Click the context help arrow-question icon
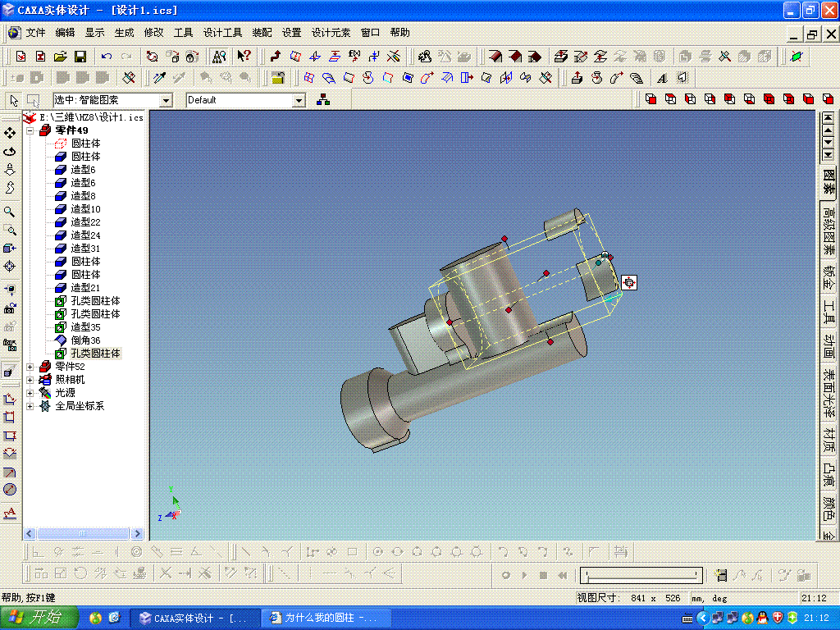This screenshot has height=630, width=840. tap(244, 57)
